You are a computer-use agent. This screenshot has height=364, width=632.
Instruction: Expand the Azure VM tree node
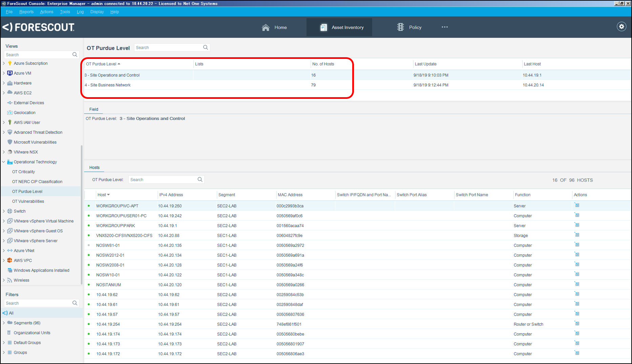(4, 73)
